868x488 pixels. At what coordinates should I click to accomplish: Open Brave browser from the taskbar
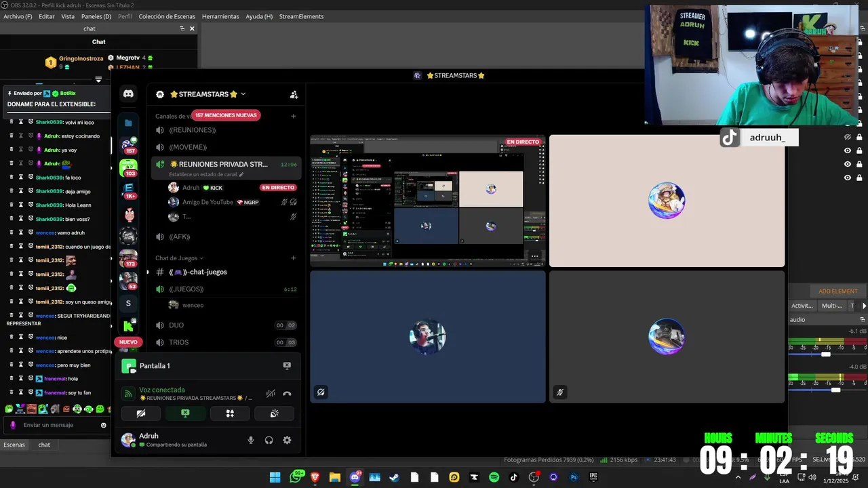315,477
